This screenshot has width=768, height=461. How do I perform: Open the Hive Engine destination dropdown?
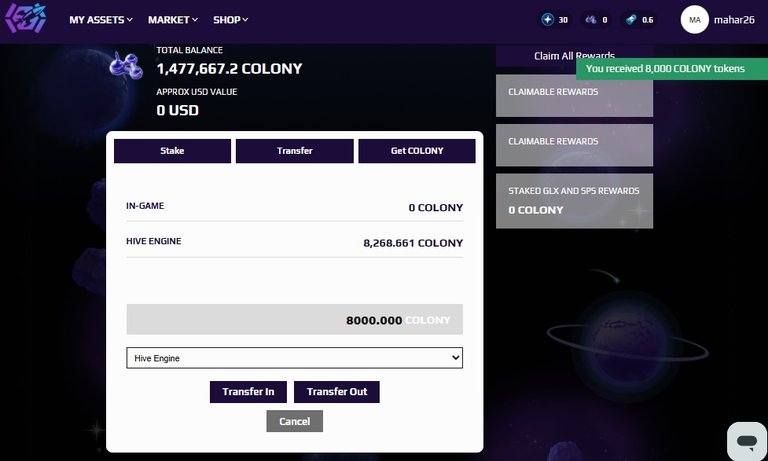294,358
